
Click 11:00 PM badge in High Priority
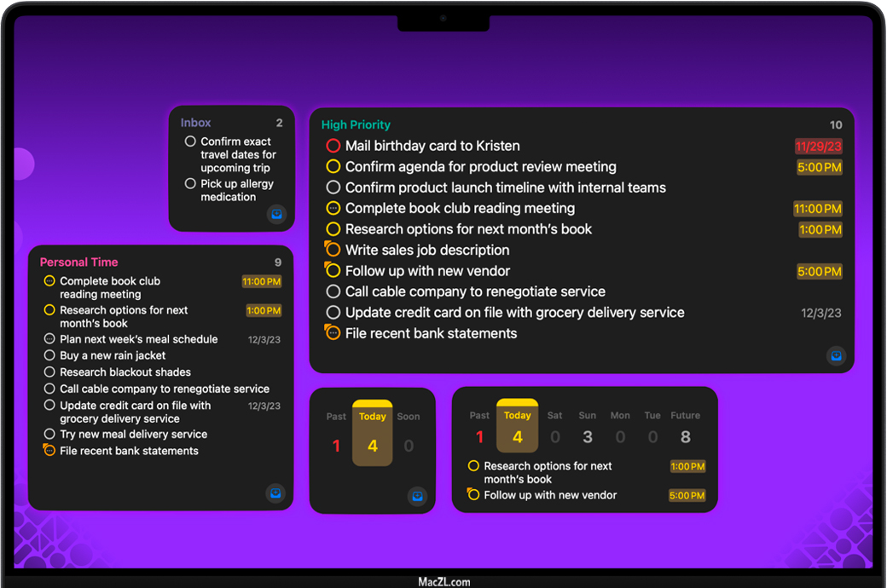click(x=817, y=209)
